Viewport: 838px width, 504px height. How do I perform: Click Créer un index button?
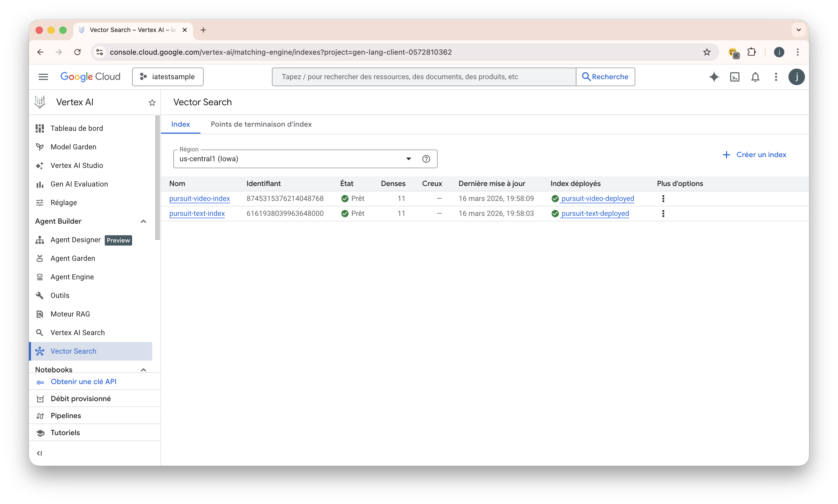click(754, 155)
